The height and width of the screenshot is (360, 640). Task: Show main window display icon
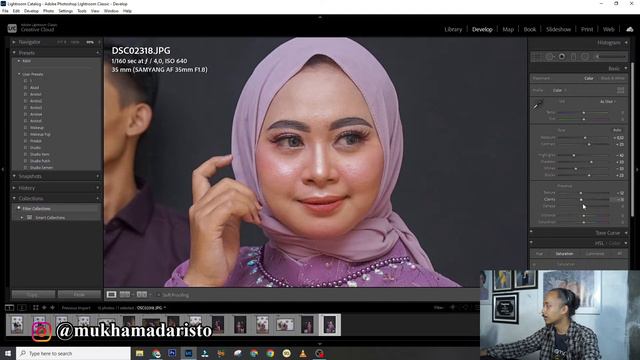9,307
